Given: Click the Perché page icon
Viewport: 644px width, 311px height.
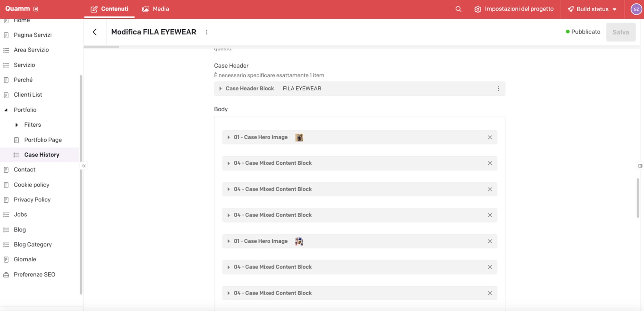Looking at the screenshot, I should pos(6,80).
